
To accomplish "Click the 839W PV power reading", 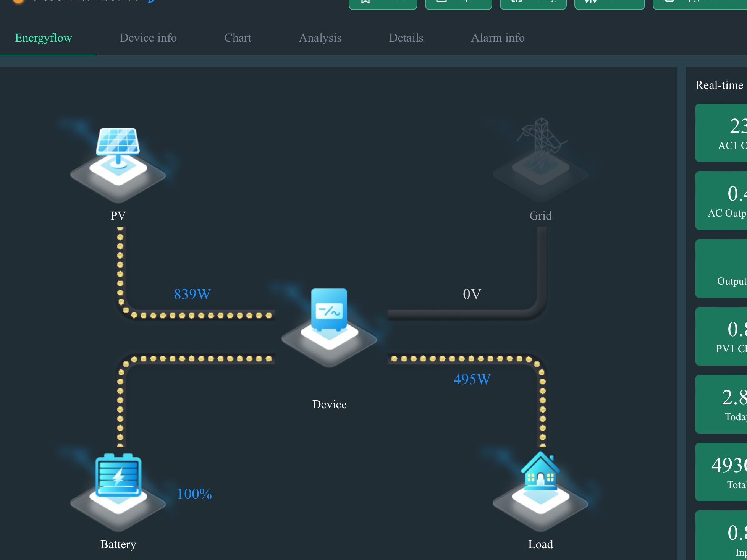I will (192, 294).
